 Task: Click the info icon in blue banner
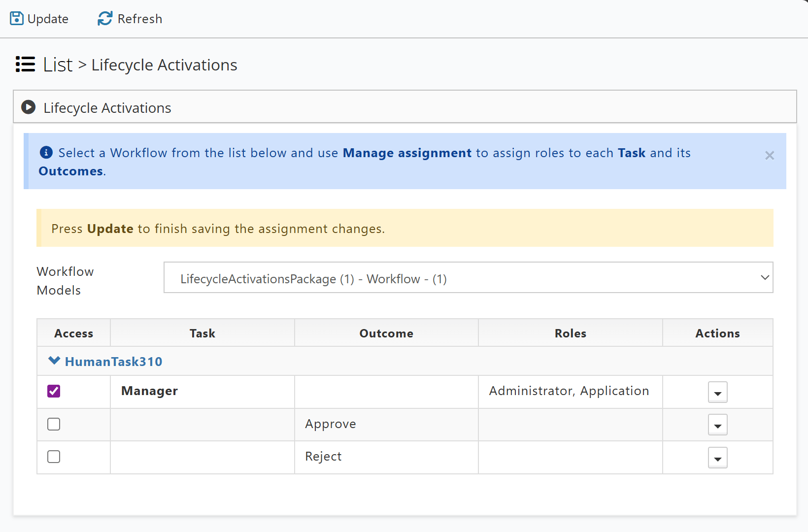[46, 153]
